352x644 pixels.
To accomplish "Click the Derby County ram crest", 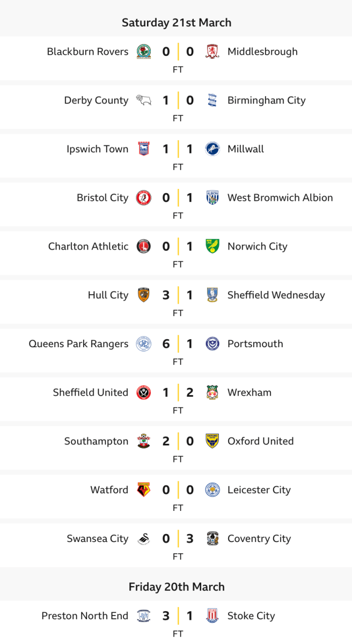I will point(143,100).
